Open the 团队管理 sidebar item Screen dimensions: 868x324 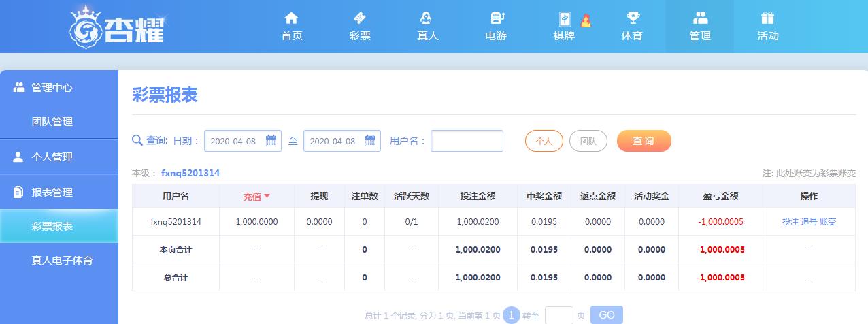pyautogui.click(x=52, y=122)
